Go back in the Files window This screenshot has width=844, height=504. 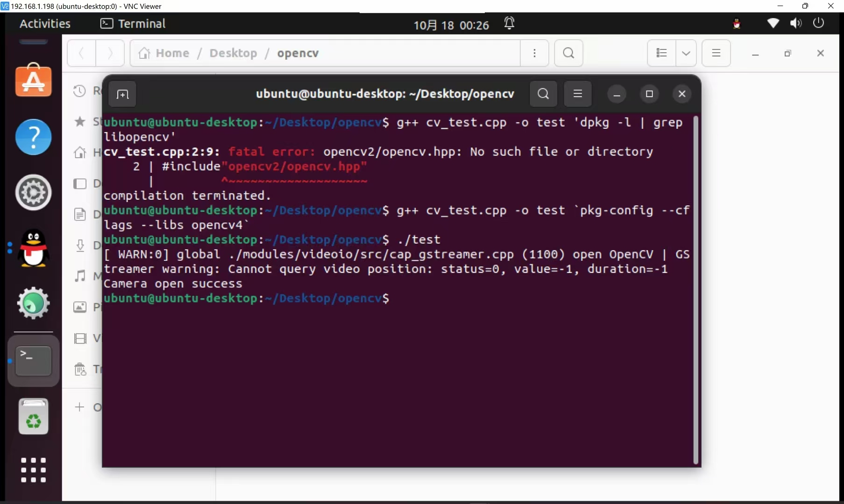pos(81,53)
